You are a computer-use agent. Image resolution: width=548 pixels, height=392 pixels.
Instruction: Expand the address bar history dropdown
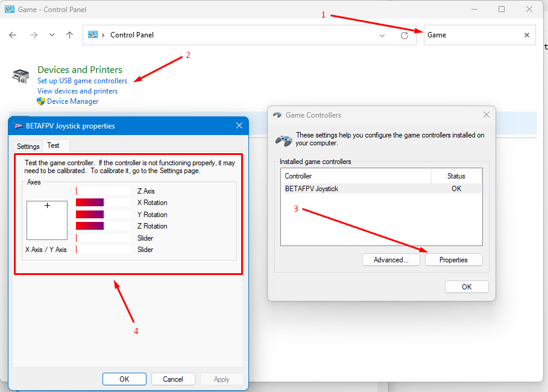pos(382,36)
